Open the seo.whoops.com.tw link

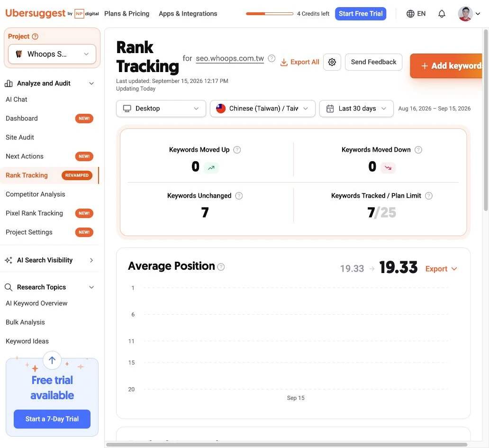pyautogui.click(x=230, y=59)
